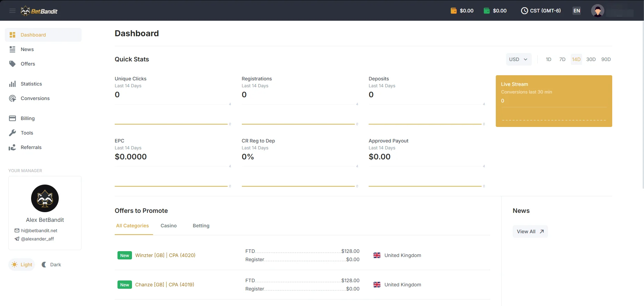Go to Dashboard in sidebar
This screenshot has height=306, width=644.
click(x=43, y=35)
